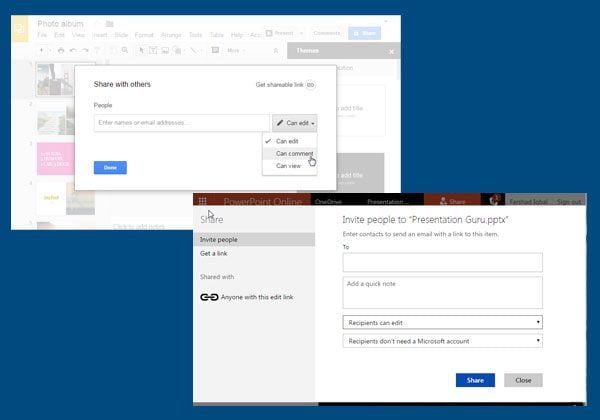Click the Comments button in Slides

point(326,33)
